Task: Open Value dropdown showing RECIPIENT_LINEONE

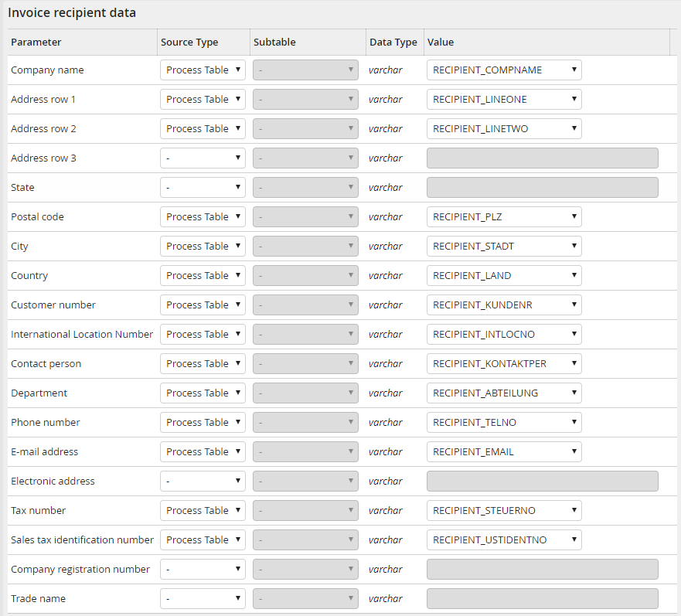Action: [x=504, y=100]
